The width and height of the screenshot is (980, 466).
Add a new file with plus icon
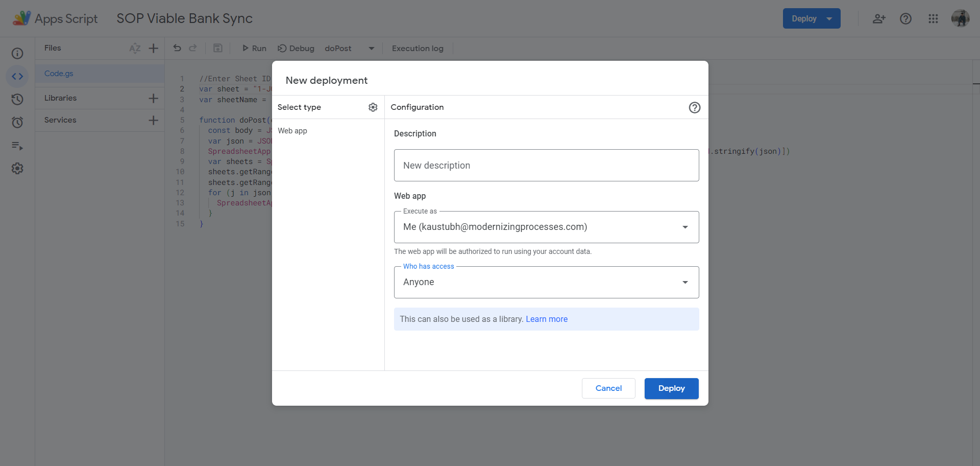[x=153, y=48]
